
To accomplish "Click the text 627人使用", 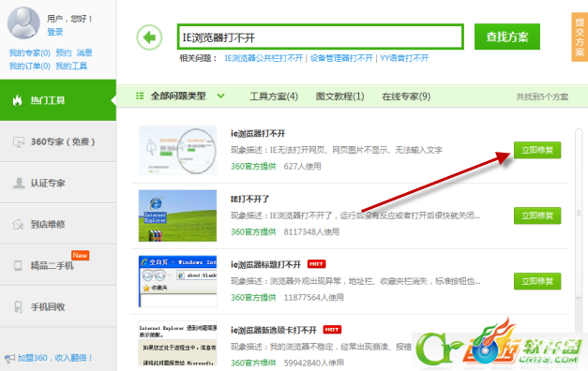I will click(302, 167).
